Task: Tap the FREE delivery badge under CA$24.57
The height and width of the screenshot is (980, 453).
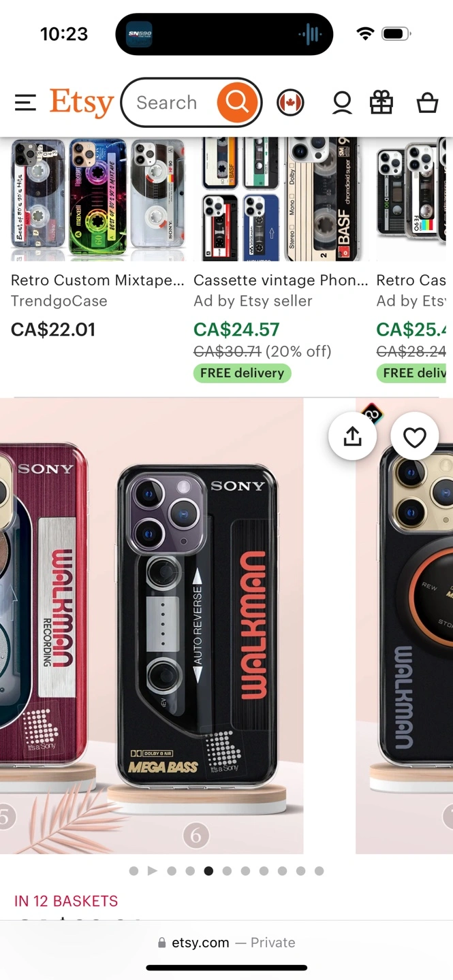Action: 242,373
